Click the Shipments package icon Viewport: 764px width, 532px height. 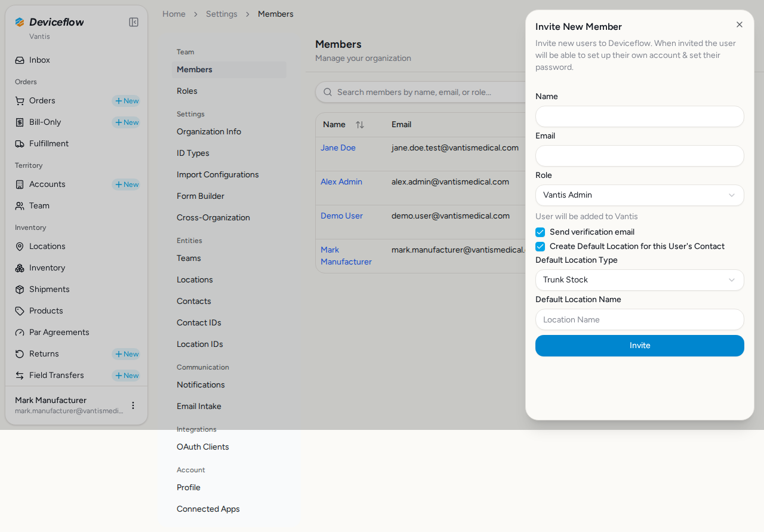[x=20, y=290]
